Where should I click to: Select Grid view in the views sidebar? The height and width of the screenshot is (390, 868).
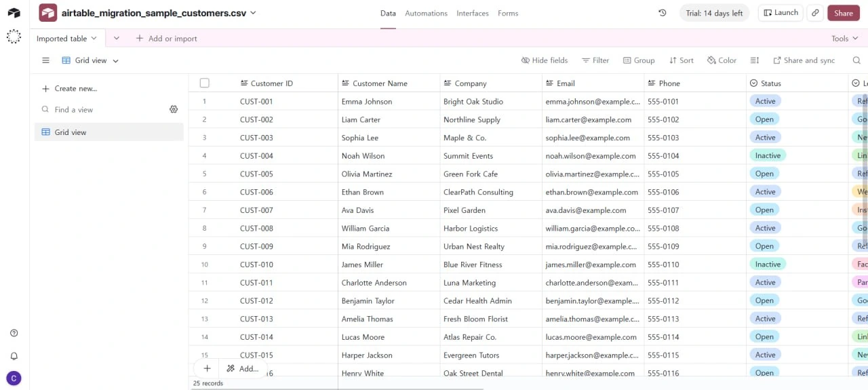click(109, 132)
